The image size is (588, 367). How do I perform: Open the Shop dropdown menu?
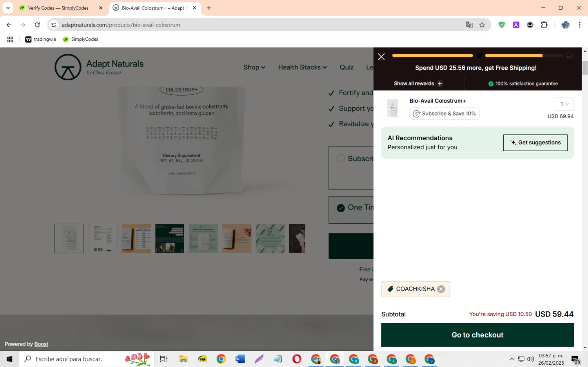pyautogui.click(x=254, y=67)
